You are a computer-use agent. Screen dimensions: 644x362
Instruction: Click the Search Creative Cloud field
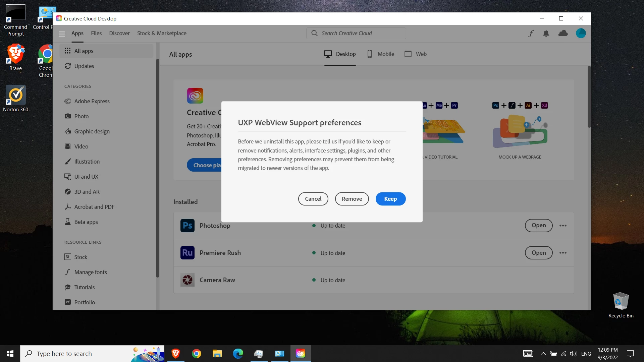click(x=356, y=33)
